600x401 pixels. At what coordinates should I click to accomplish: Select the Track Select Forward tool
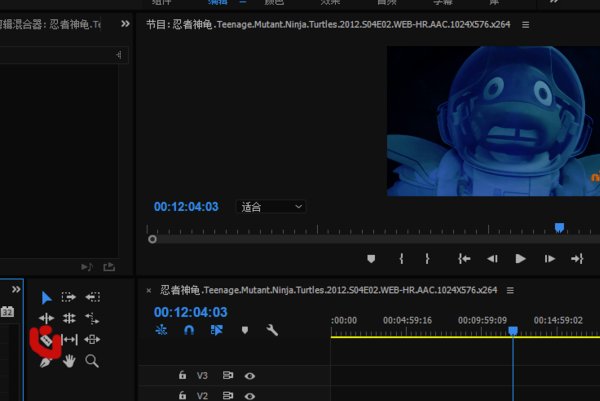[69, 297]
